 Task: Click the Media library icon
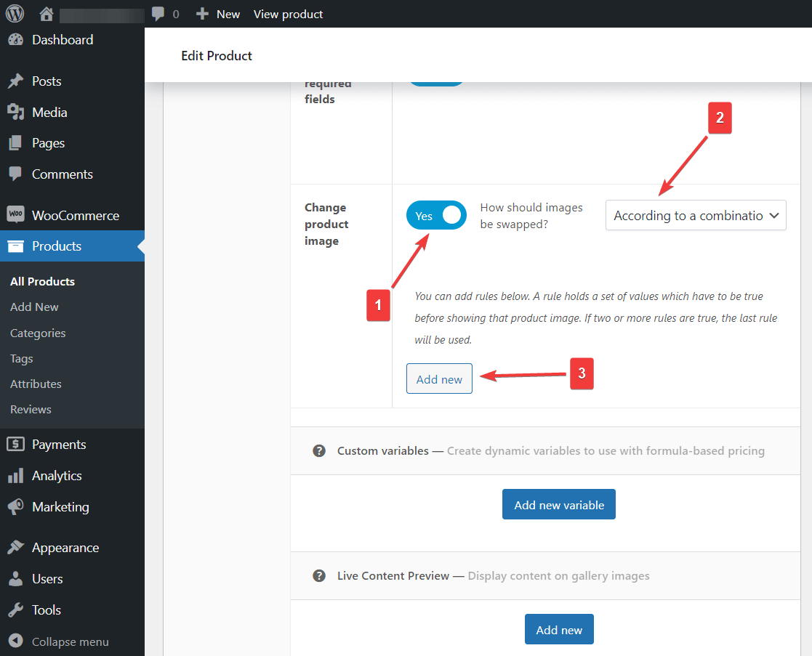click(x=15, y=113)
